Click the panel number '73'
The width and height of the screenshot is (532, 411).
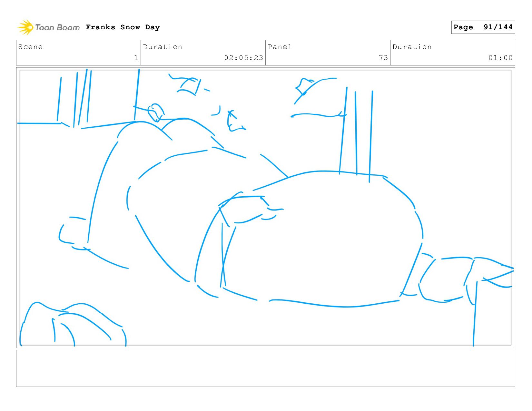click(383, 58)
